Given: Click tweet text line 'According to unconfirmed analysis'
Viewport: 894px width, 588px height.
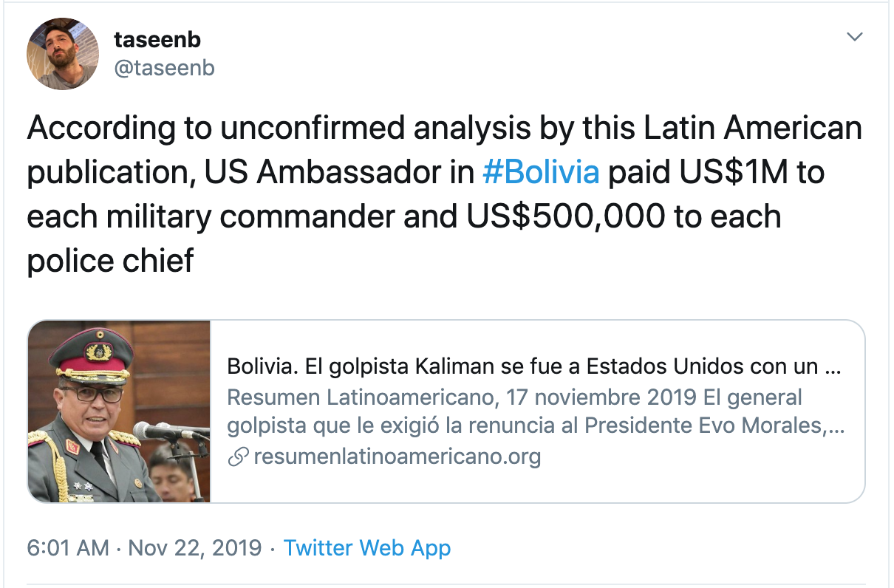Looking at the screenshot, I should (444, 129).
